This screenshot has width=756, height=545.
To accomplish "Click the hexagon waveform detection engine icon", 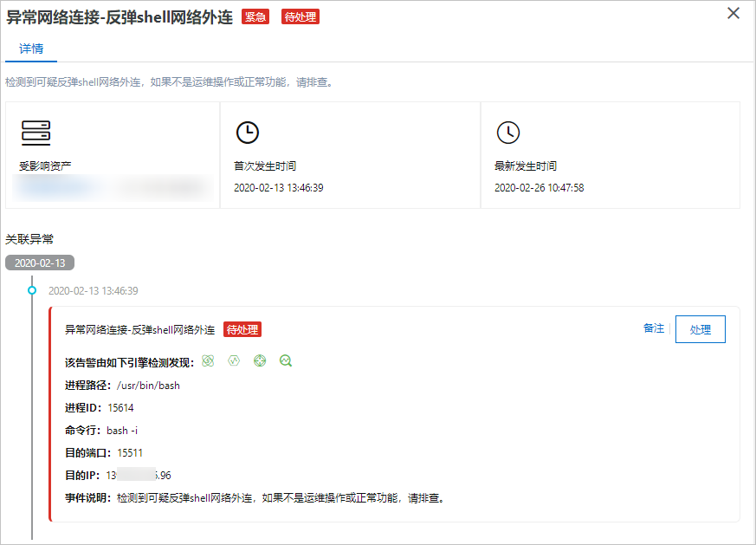I will 234,360.
